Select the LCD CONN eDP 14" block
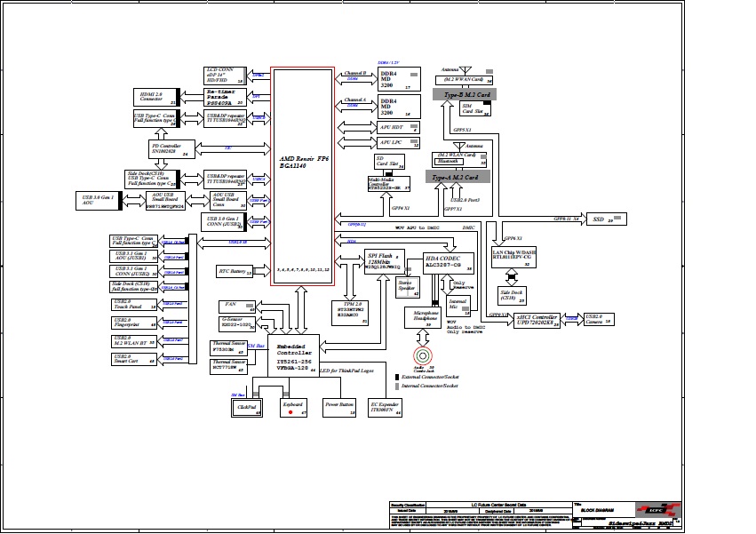 [225, 76]
